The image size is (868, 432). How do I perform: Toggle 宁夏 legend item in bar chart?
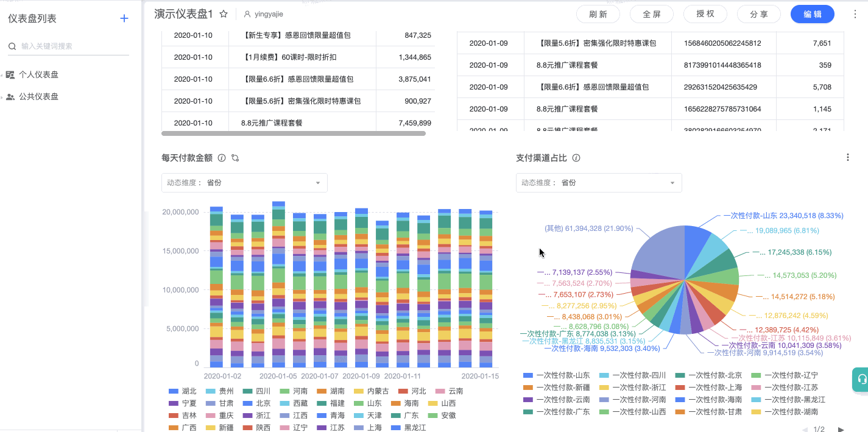[x=183, y=403]
